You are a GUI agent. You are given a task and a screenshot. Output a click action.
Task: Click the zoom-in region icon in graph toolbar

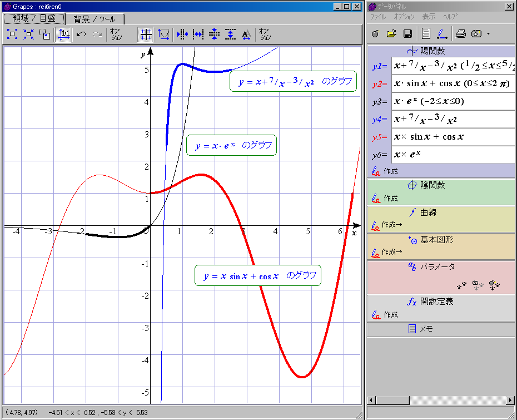pyautogui.click(x=12, y=34)
